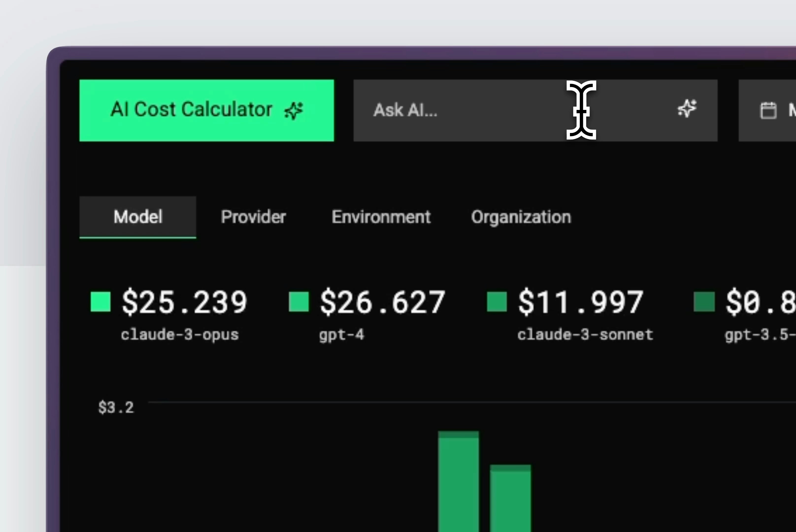Click sparkle icon in Ask AI field
Image resolution: width=796 pixels, height=532 pixels.
[x=687, y=109]
